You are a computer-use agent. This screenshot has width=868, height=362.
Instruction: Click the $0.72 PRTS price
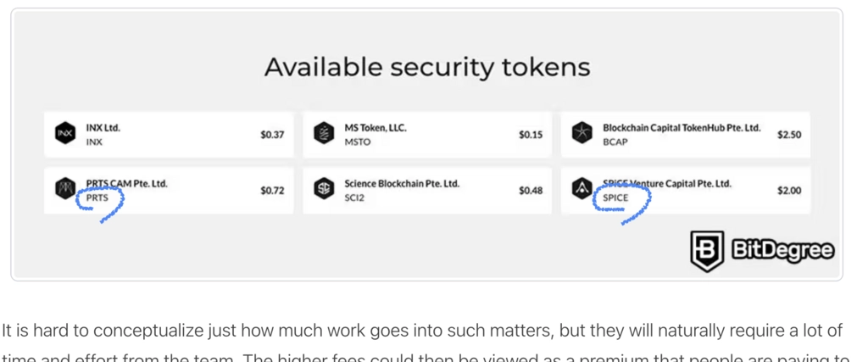tap(272, 191)
